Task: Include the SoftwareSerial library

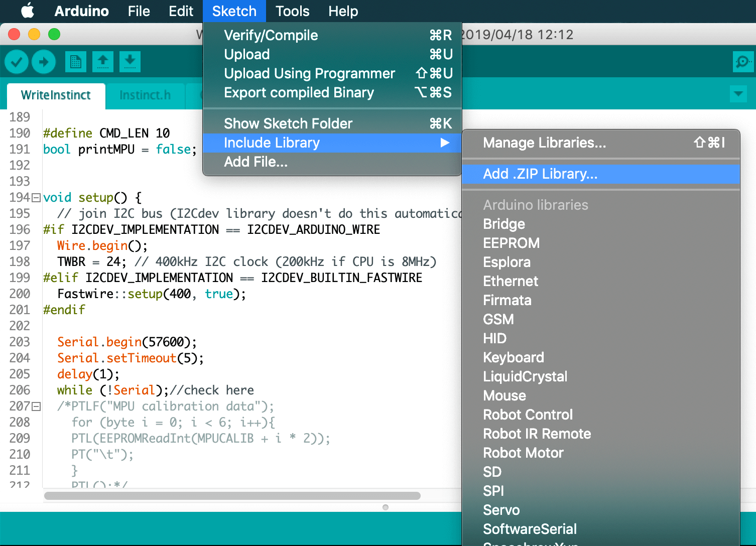Action: 601,529
